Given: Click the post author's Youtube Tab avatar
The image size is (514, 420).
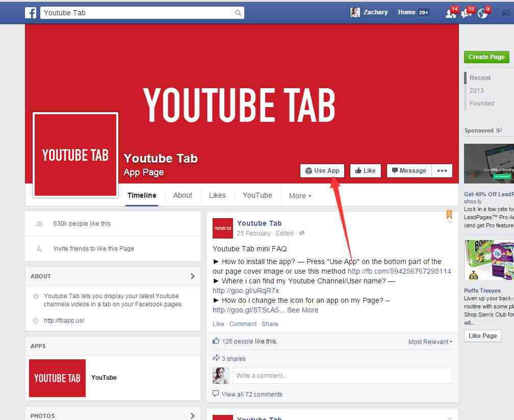Looking at the screenshot, I should click(x=222, y=228).
